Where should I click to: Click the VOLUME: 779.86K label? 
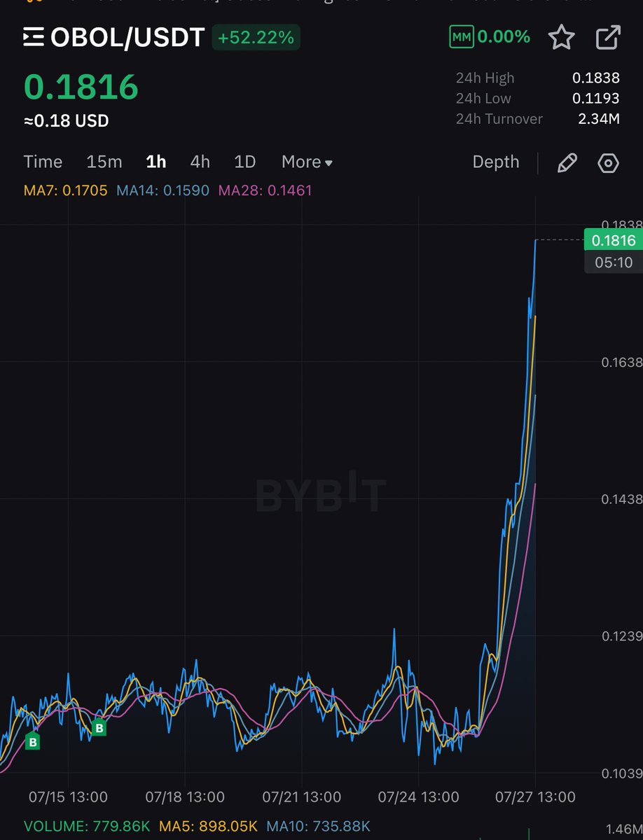(86, 825)
